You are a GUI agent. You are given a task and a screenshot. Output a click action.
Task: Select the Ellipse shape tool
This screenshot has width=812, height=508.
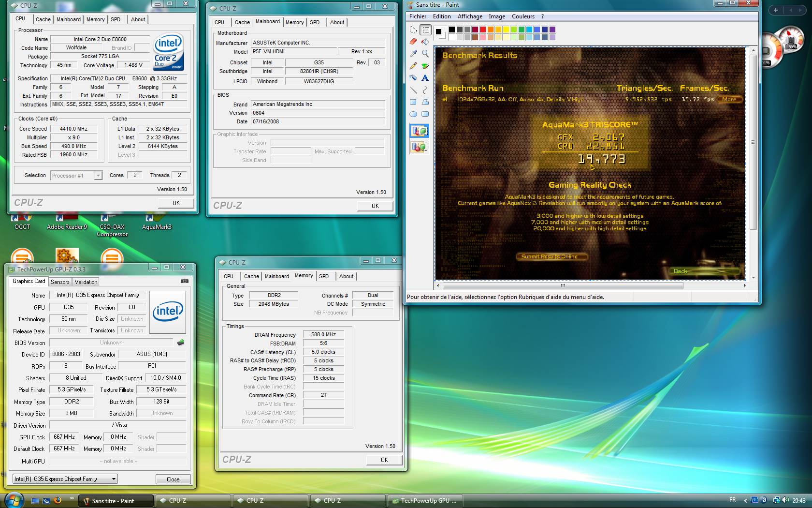(413, 114)
